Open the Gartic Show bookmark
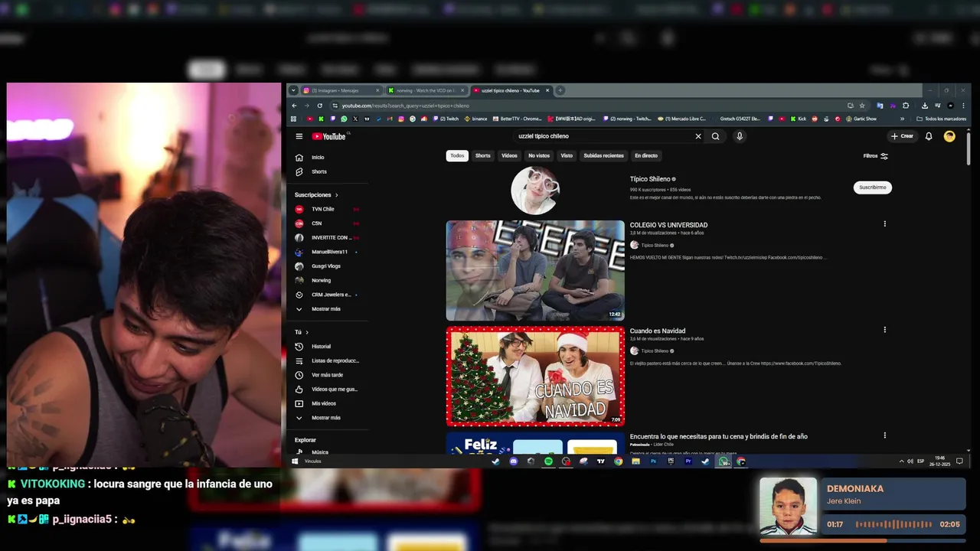The image size is (980, 551). tap(861, 119)
